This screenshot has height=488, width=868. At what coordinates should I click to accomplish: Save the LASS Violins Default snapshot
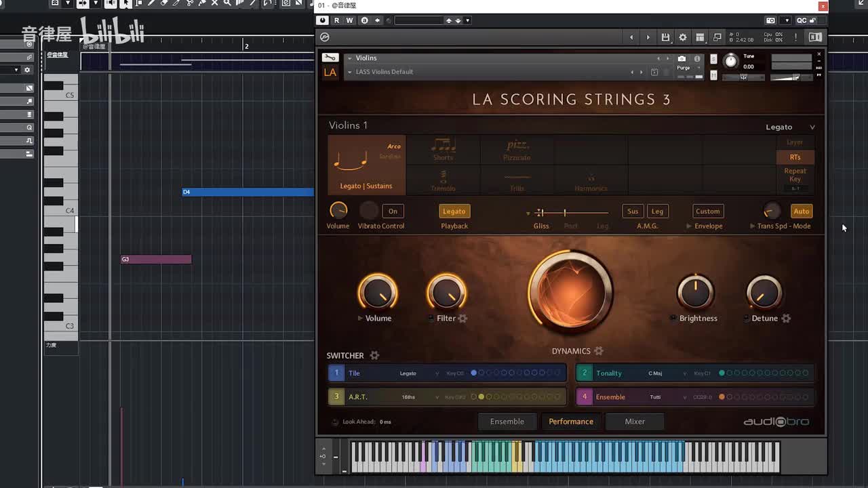654,72
